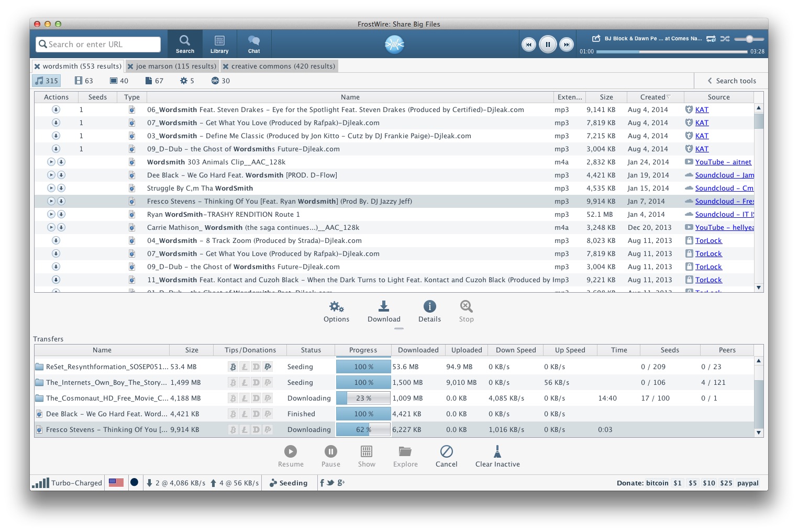Sort transfers by Status column
798x532 pixels.
[311, 350]
